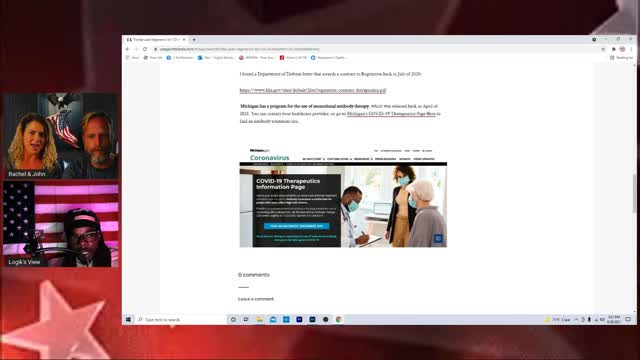Viewport: 640px width, 360px height.
Task: Open the Chrome three-dot menu
Action: (x=631, y=49)
